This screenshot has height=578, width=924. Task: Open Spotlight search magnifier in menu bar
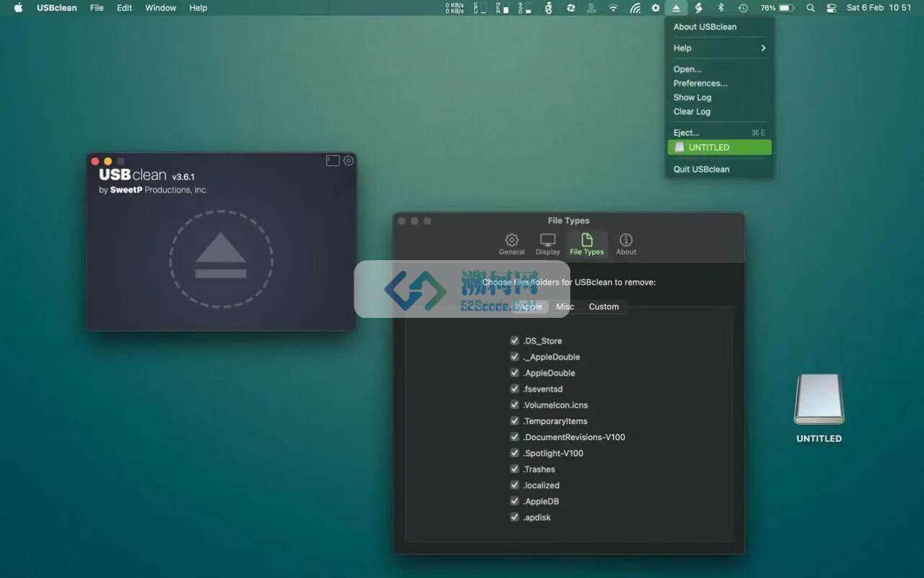pos(811,8)
